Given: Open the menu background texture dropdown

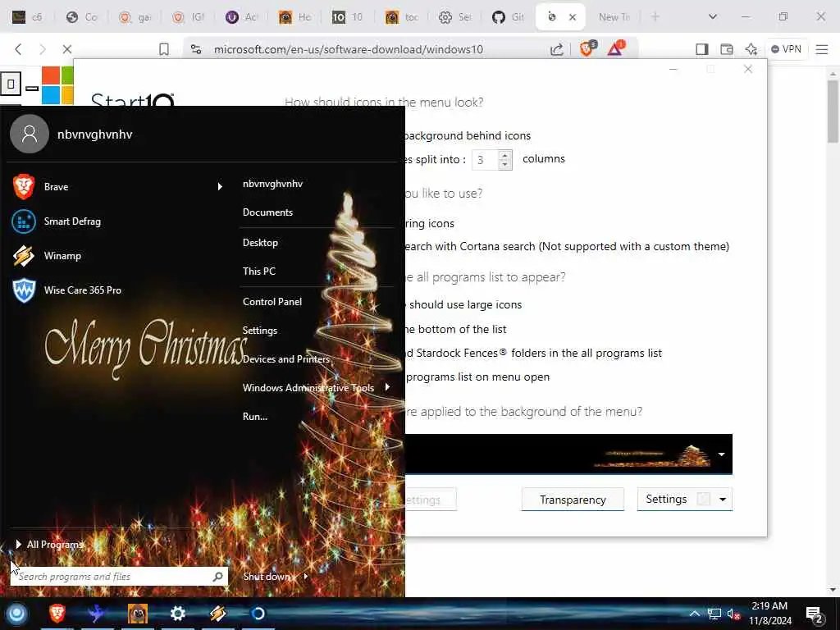Looking at the screenshot, I should 721,454.
